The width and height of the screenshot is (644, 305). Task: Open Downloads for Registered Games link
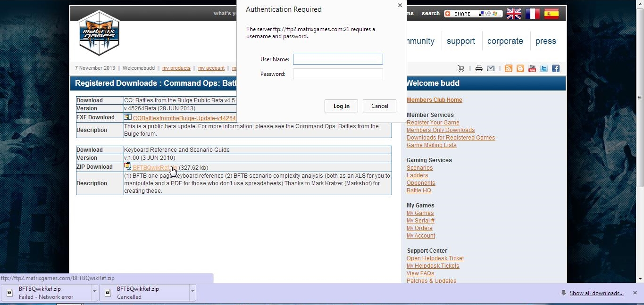[451, 138]
